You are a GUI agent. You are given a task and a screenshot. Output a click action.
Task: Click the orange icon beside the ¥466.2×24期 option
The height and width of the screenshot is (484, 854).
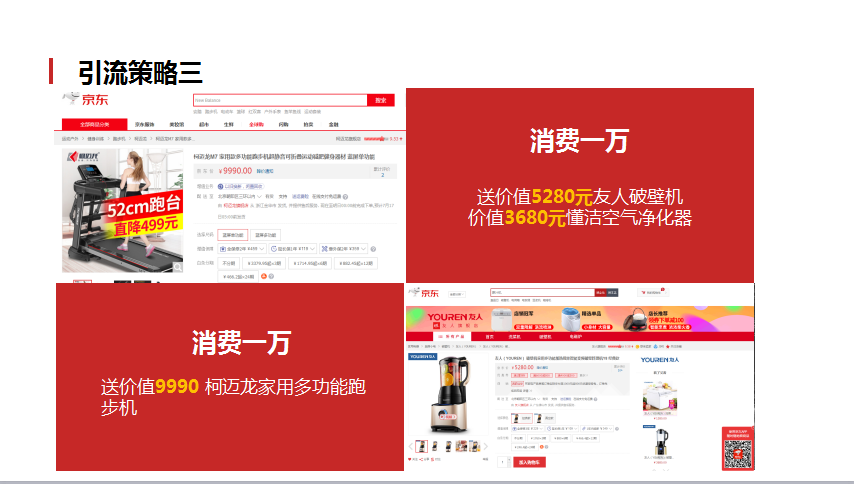pos(264,277)
